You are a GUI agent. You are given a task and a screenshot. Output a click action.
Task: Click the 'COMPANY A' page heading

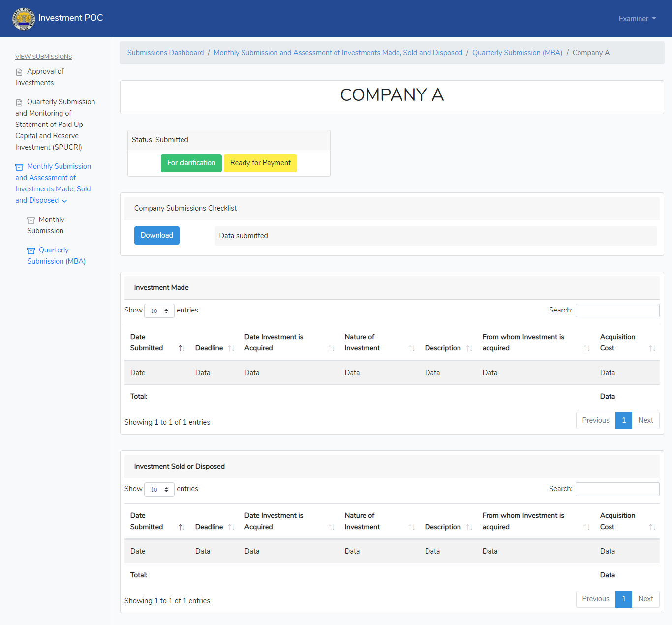(392, 94)
